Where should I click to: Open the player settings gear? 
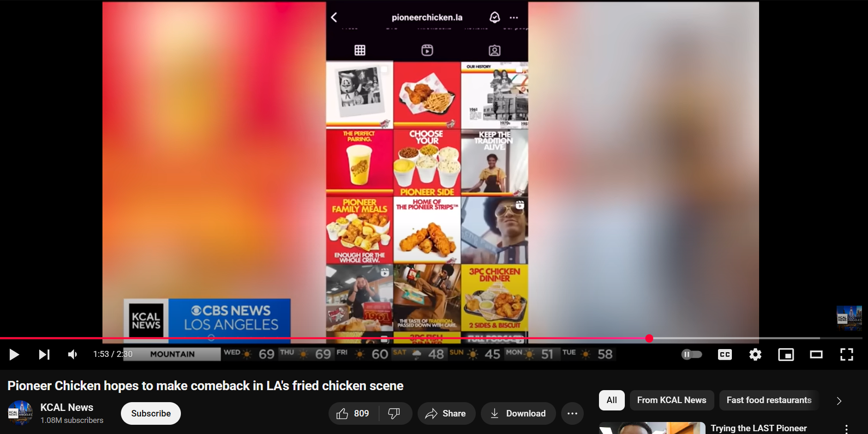point(755,355)
